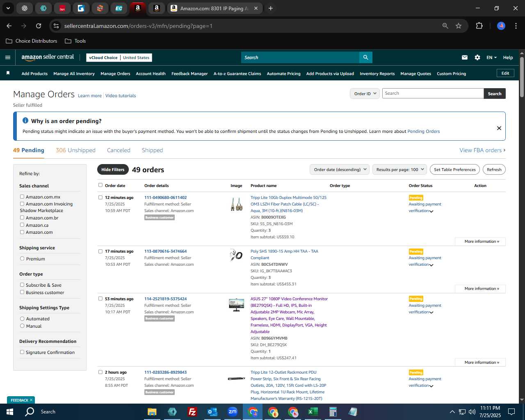This screenshot has height=420, width=525.
Task: Open Feedback Manager menu item
Action: point(189,74)
